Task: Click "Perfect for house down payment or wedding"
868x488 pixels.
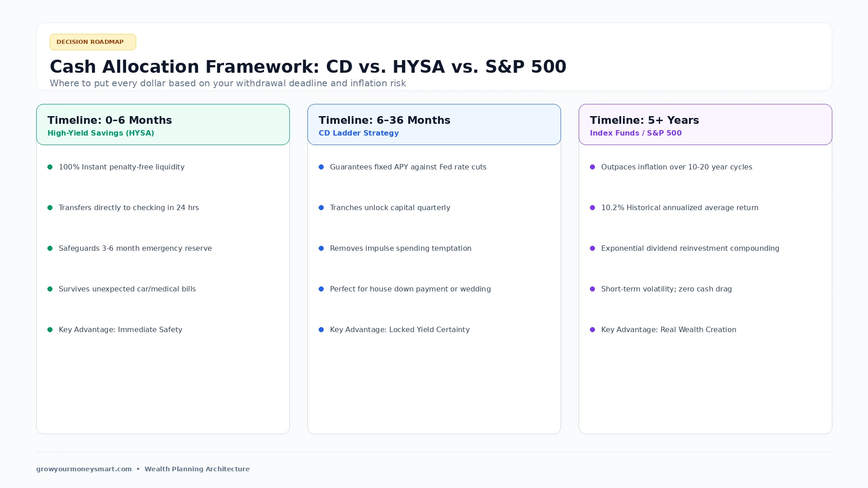Action: (x=410, y=289)
